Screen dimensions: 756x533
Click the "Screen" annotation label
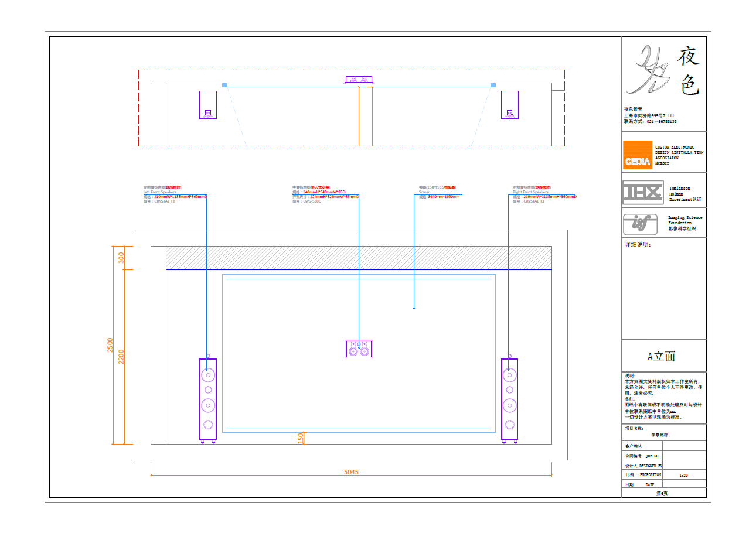click(424, 192)
